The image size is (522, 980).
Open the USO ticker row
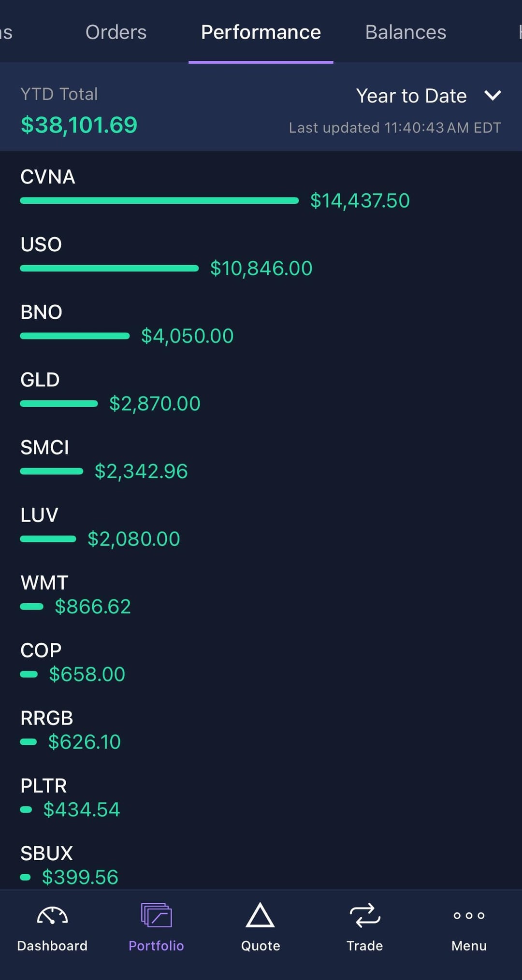41,244
